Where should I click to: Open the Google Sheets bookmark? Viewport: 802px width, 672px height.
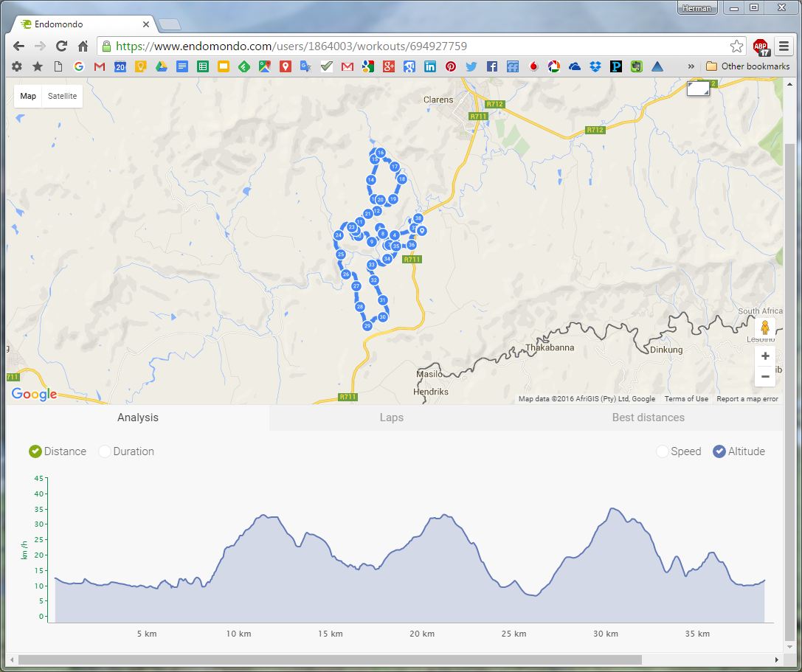tap(203, 66)
